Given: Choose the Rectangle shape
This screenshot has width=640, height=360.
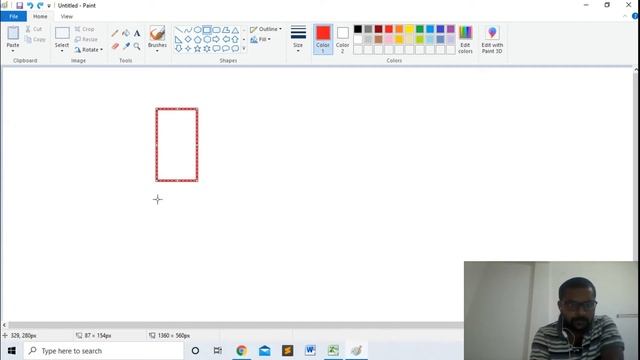Looking at the screenshot, I should [x=207, y=30].
